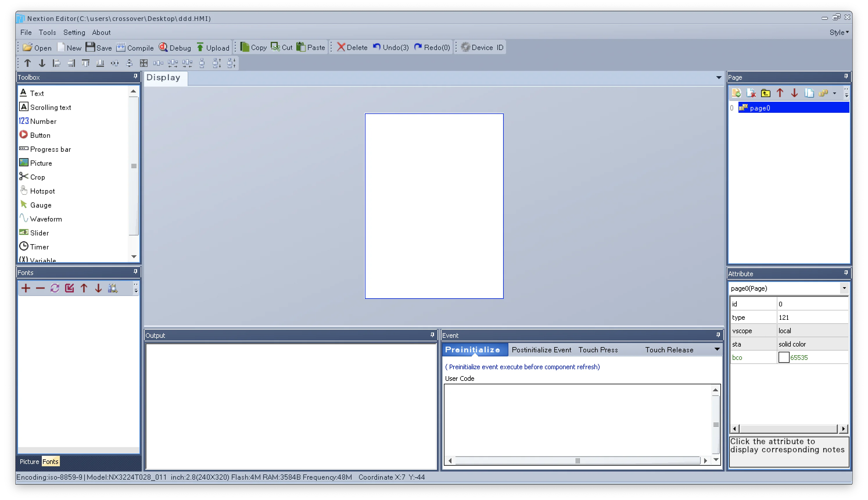Move page up with red up arrow
The height and width of the screenshot is (500, 868).
pyautogui.click(x=781, y=93)
